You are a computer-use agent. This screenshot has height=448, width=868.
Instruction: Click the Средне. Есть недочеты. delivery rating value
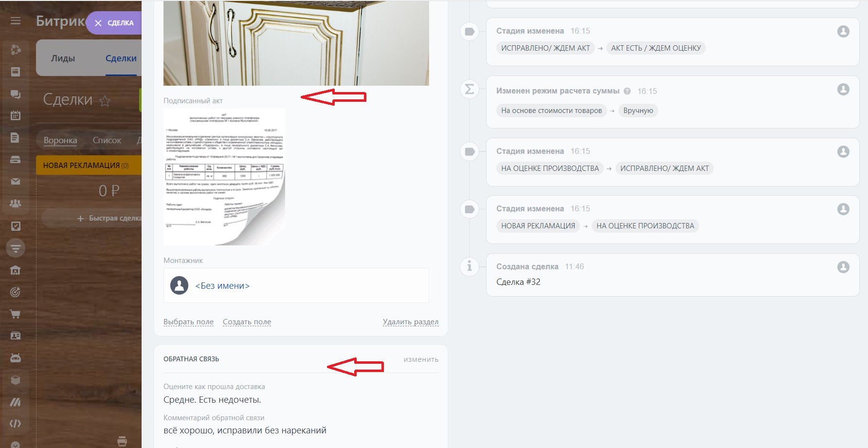[x=212, y=400]
